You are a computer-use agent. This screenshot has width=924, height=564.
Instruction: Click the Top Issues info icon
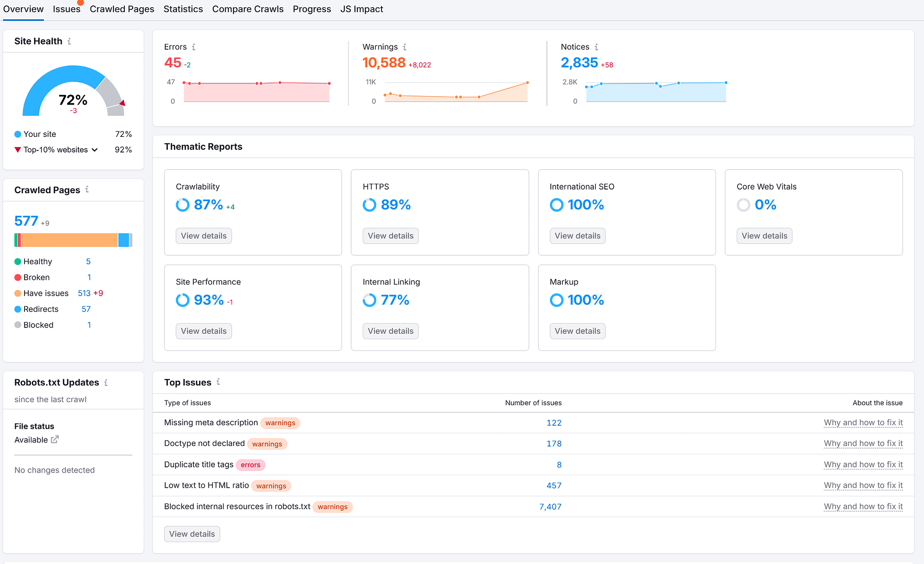tap(218, 382)
